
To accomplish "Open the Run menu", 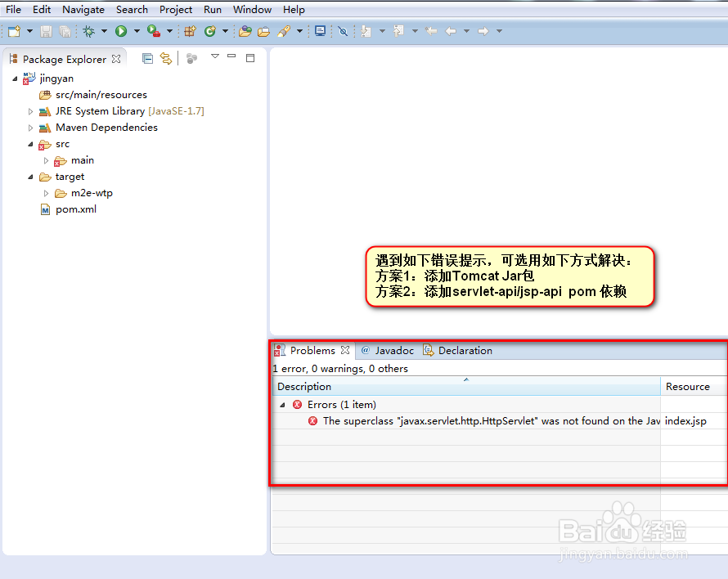I will click(213, 9).
